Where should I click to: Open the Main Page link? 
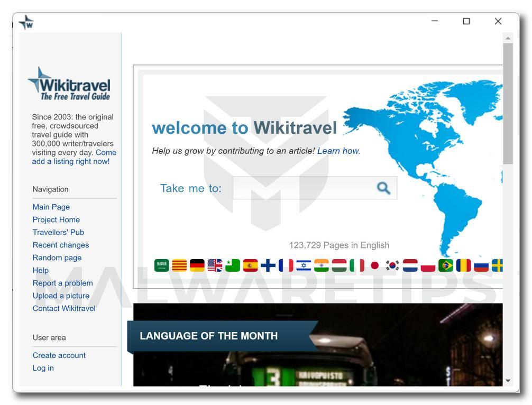pos(51,207)
